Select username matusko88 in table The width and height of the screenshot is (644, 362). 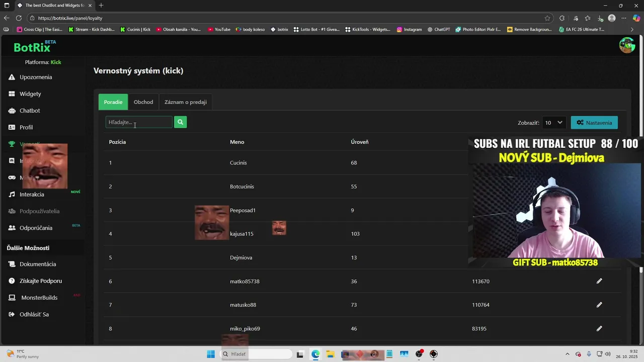coord(243,305)
